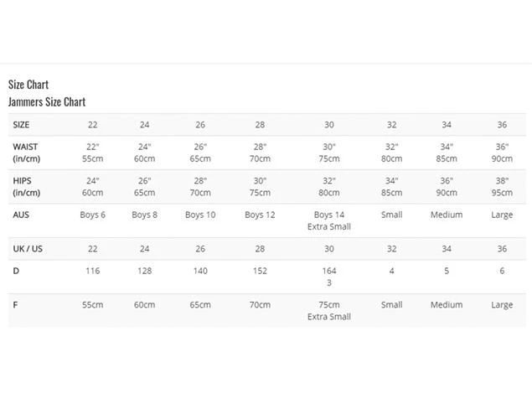Select the "128" cell
This screenshot has width=532, height=399.
pyautogui.click(x=144, y=271)
